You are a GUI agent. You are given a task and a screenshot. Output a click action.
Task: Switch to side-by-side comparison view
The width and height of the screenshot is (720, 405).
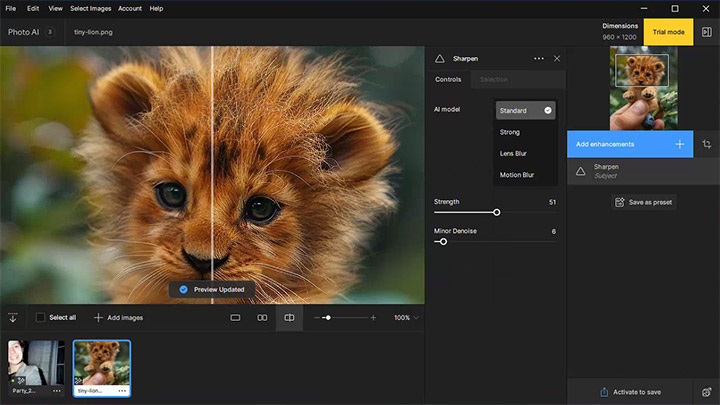[x=262, y=317]
